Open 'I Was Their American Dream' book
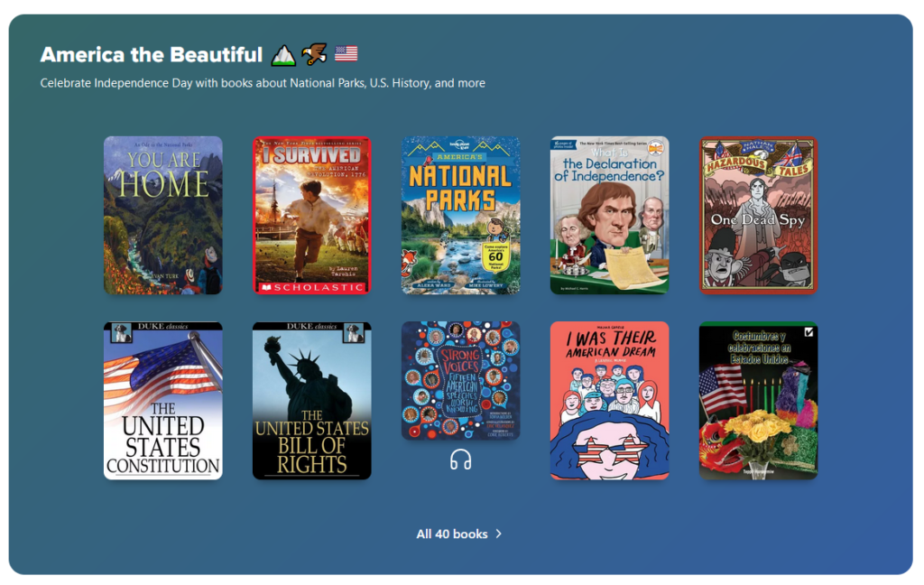The image size is (924, 585). [609, 401]
